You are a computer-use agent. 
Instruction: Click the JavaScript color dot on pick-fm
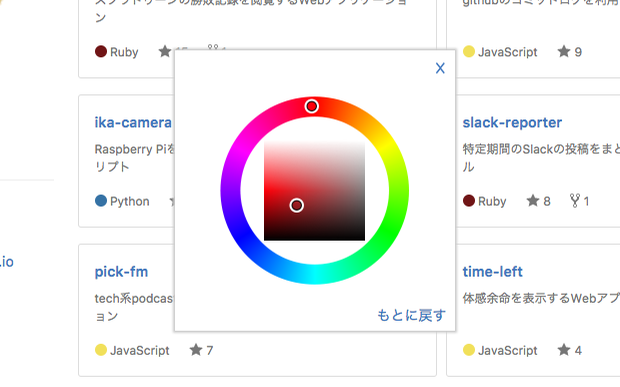[101, 350]
